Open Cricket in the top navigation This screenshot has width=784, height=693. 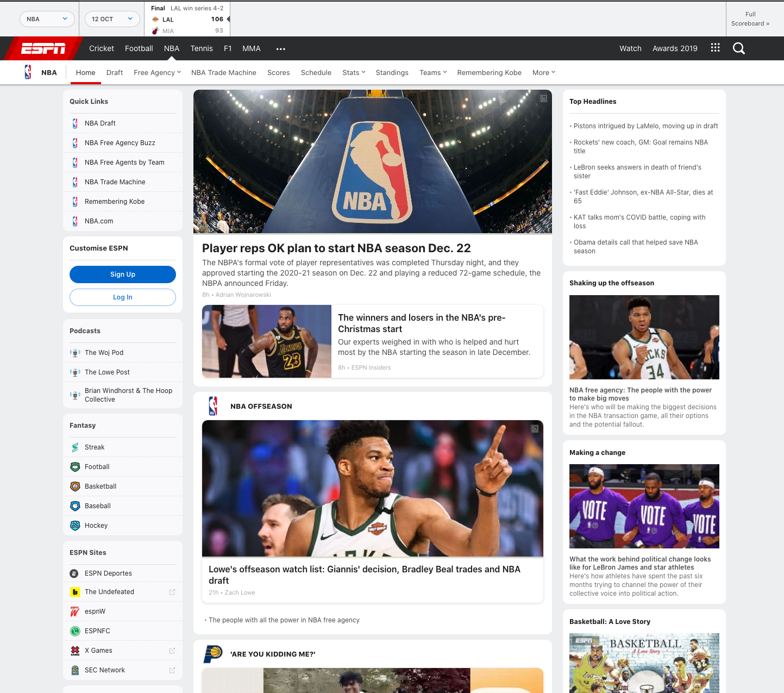[x=102, y=48]
